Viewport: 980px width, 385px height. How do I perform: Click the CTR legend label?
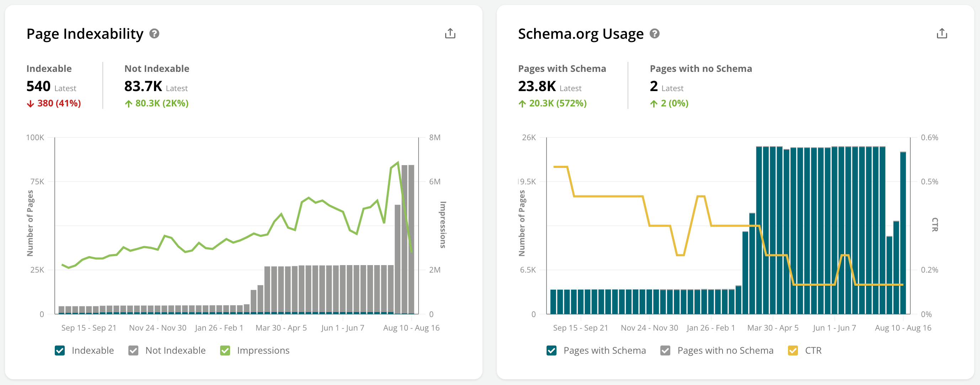(x=813, y=350)
